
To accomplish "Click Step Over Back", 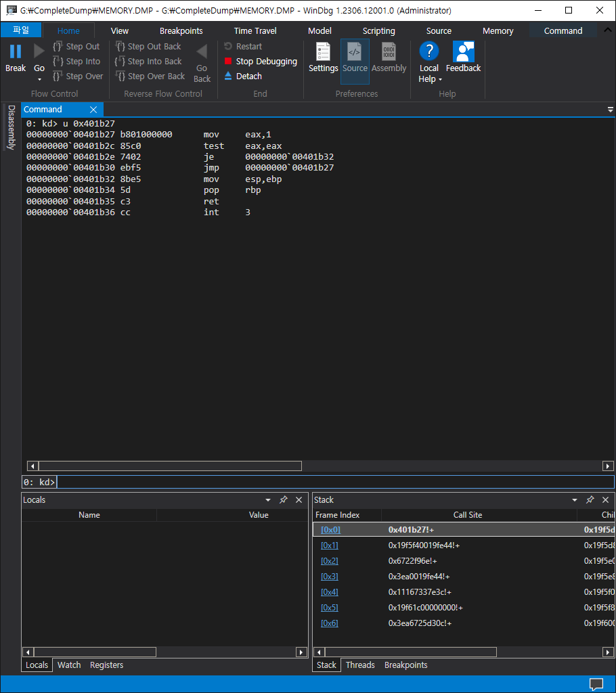I will click(x=150, y=76).
